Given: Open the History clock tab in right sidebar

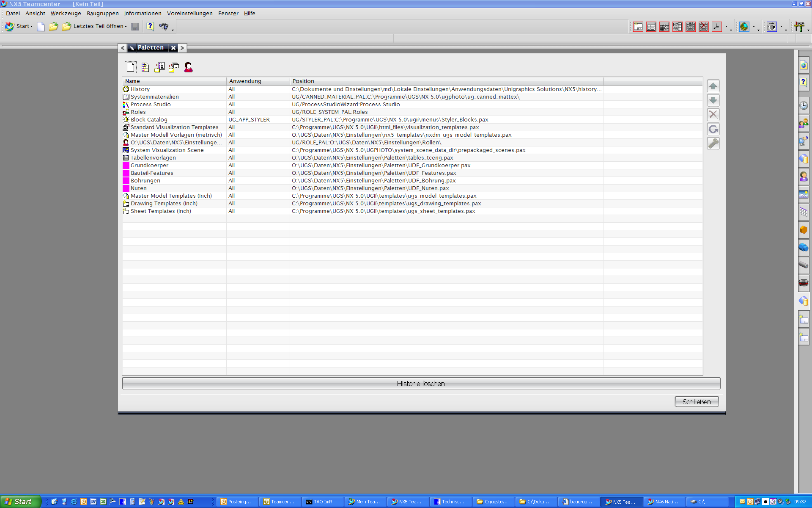Looking at the screenshot, I should 804,105.
